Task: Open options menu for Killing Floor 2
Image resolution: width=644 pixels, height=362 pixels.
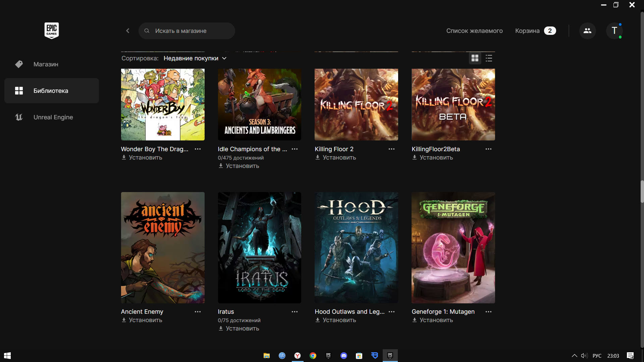Action: coord(391,149)
